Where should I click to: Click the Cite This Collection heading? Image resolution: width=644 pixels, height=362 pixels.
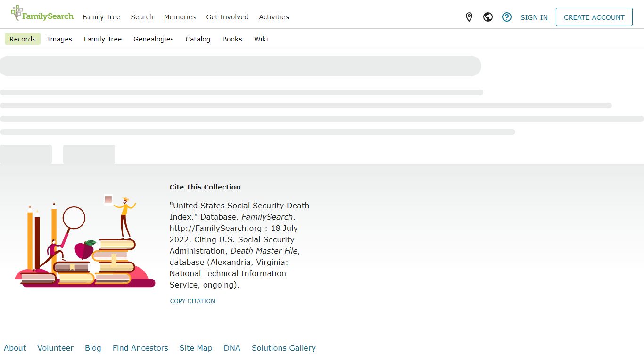[x=205, y=187]
